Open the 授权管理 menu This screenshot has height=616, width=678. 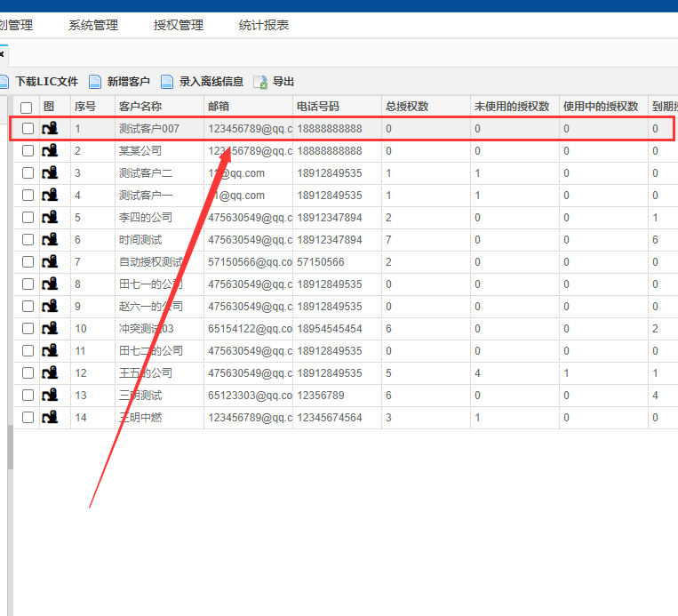pos(179,25)
